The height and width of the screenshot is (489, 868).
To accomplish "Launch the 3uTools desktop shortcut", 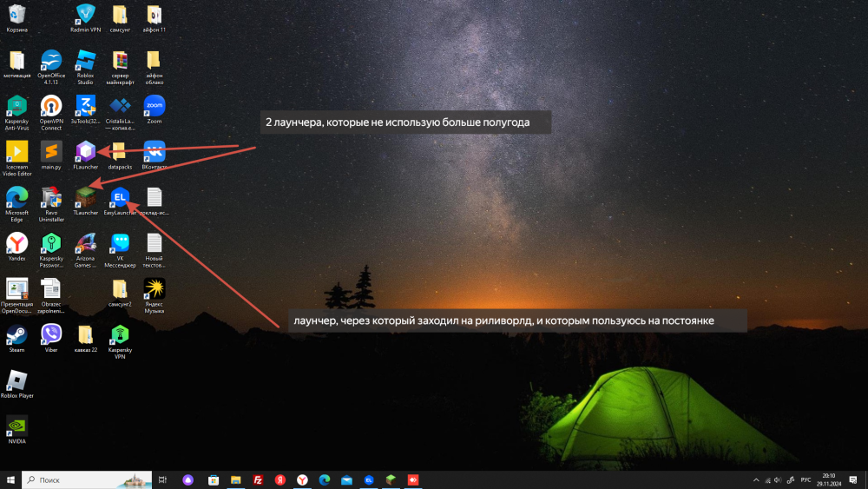I will pos(85,109).
